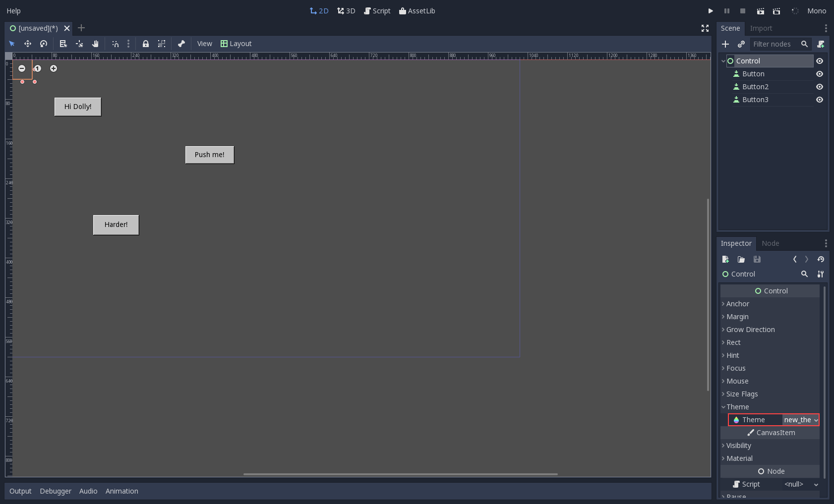Activate the Rotate Mode tool
Screen dimensions: 834x504
[x=44, y=44]
